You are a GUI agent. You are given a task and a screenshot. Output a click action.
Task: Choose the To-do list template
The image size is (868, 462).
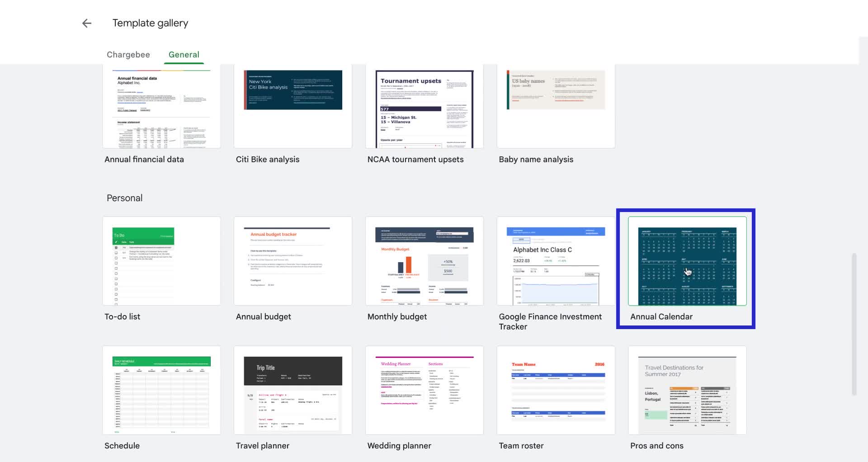click(161, 261)
